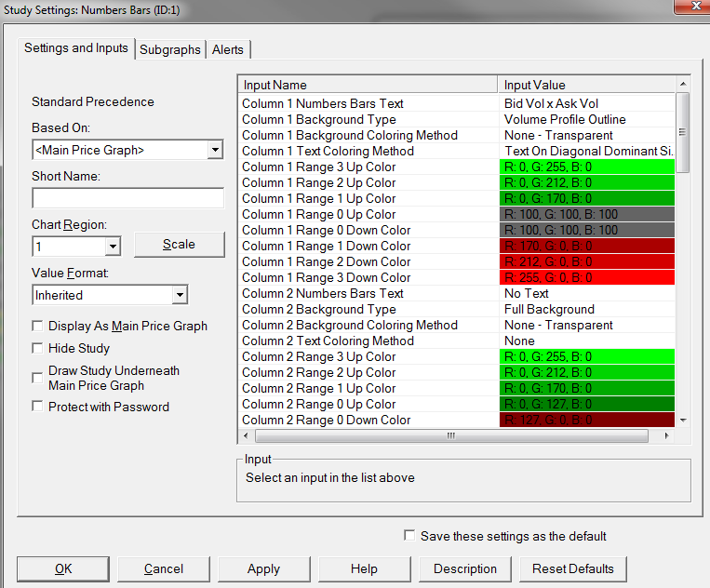Select the Volume Profile Outline value

click(x=587, y=119)
